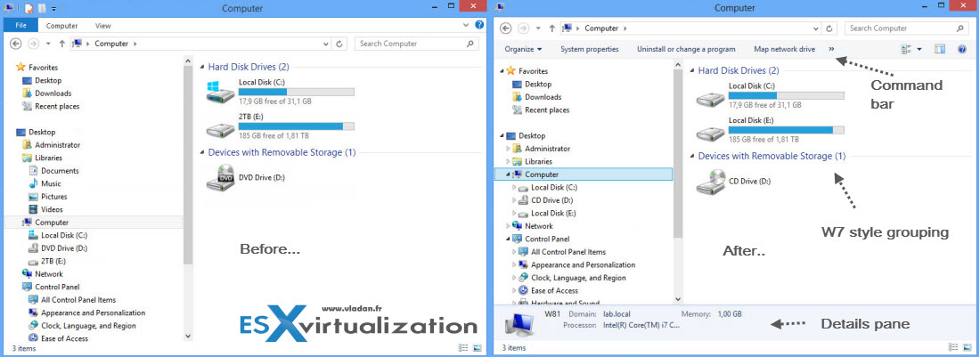Open CD Drive (D:) icon in right window
The width and height of the screenshot is (980, 357).
pyautogui.click(x=711, y=181)
